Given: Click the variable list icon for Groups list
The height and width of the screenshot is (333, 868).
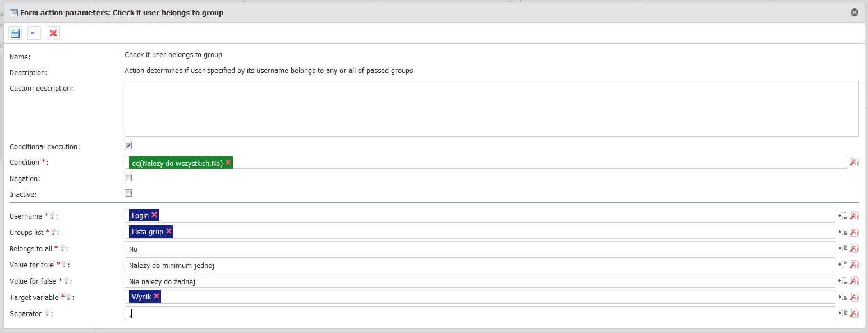Looking at the screenshot, I should click(842, 232).
